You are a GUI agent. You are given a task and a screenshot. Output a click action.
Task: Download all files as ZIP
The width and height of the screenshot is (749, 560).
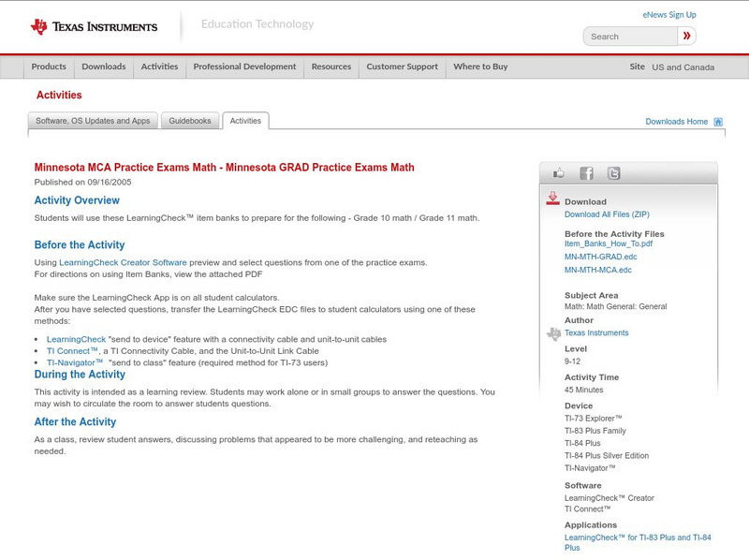[606, 212]
